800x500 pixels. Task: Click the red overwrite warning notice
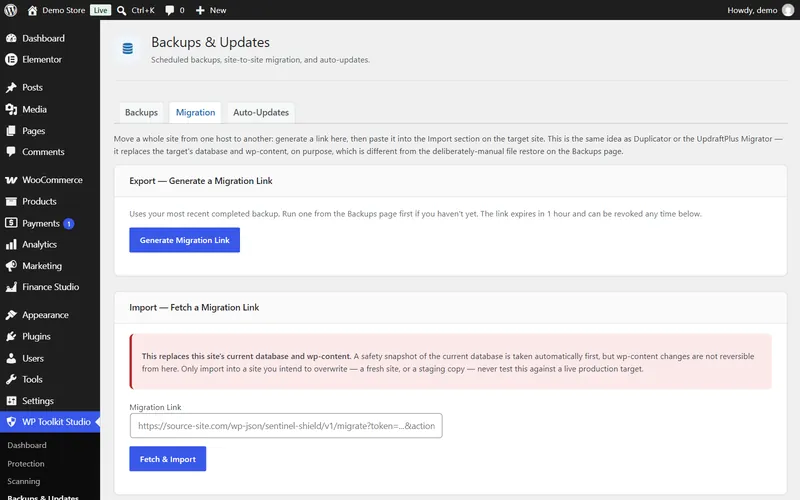pyautogui.click(x=451, y=362)
